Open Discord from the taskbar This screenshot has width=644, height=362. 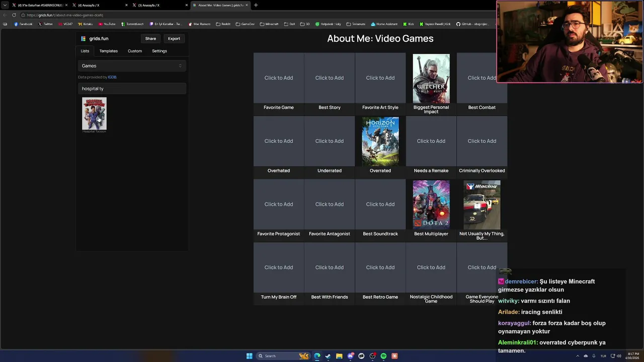pyautogui.click(x=350, y=356)
